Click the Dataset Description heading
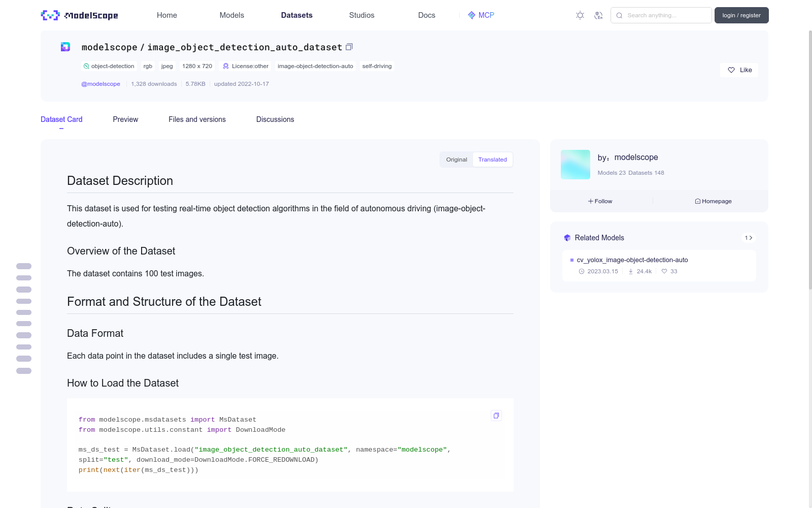Image resolution: width=812 pixels, height=508 pixels. pos(120,181)
